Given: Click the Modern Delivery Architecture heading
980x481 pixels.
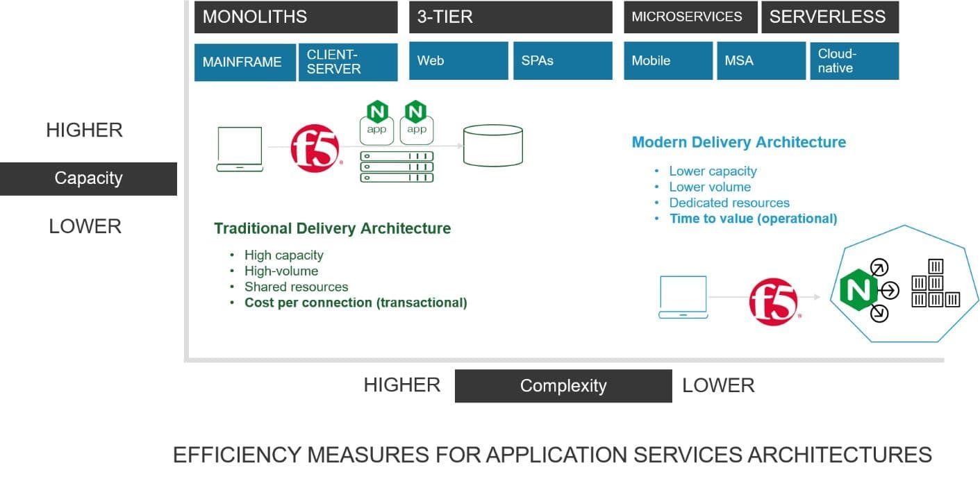Looking at the screenshot, I should pos(738,142).
